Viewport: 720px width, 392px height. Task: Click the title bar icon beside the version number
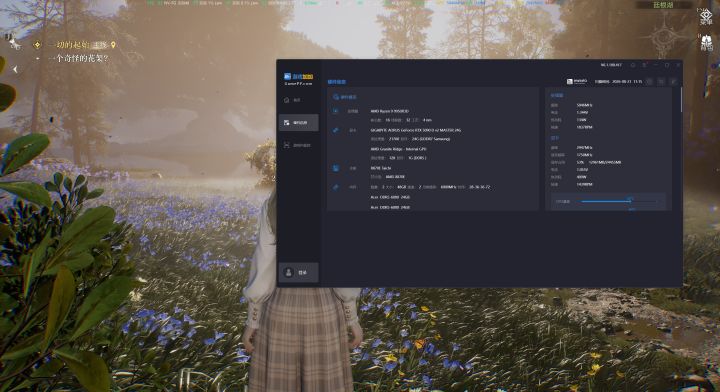(x=633, y=65)
